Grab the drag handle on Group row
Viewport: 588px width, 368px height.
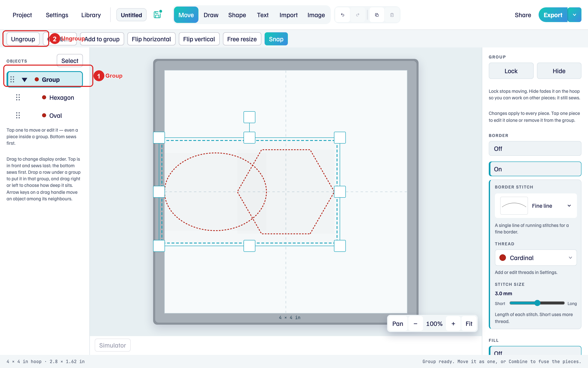[12, 79]
